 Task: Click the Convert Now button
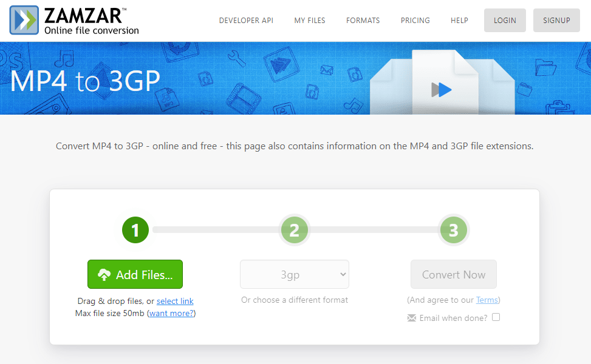453,275
